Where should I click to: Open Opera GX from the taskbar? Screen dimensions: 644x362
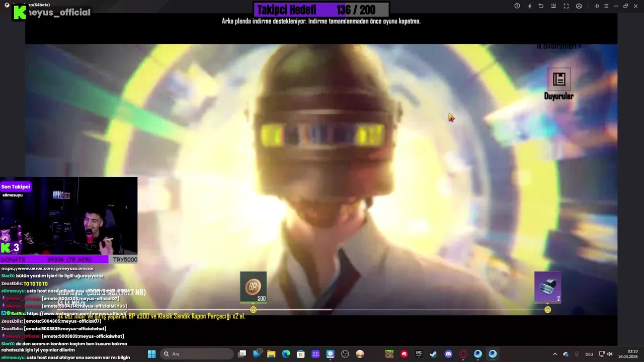463,354
